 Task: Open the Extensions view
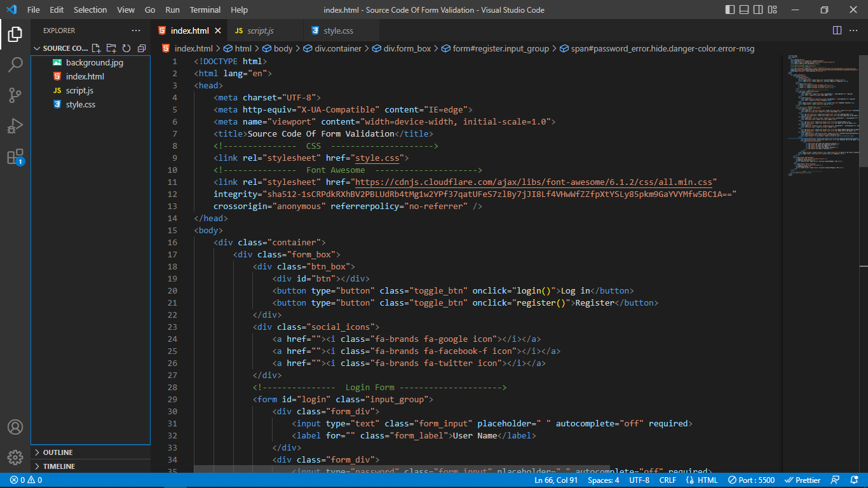coord(15,157)
